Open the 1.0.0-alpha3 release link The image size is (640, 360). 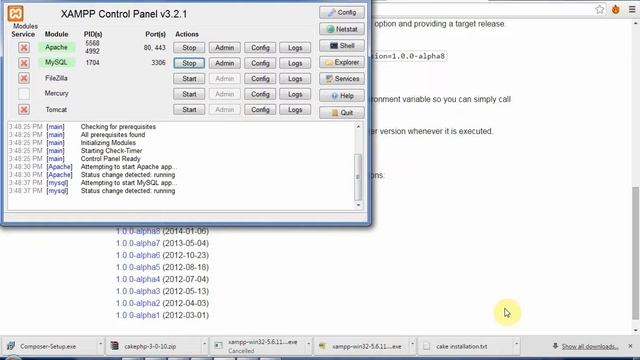(x=138, y=291)
